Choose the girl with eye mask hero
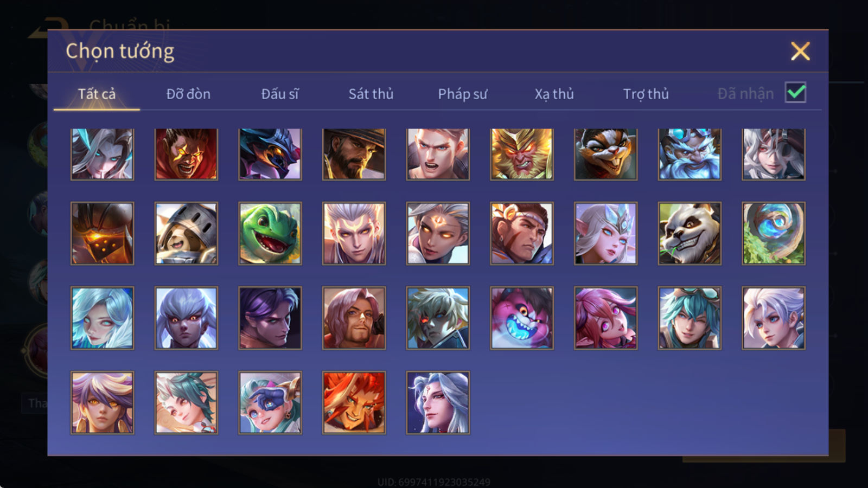Screen dimensions: 868x488 [270, 402]
